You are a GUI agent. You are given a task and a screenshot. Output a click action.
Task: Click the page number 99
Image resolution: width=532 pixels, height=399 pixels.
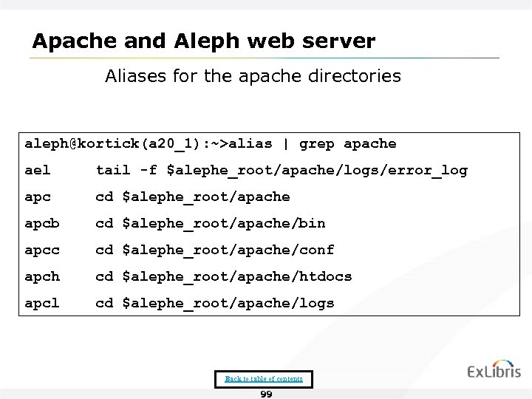tap(267, 395)
